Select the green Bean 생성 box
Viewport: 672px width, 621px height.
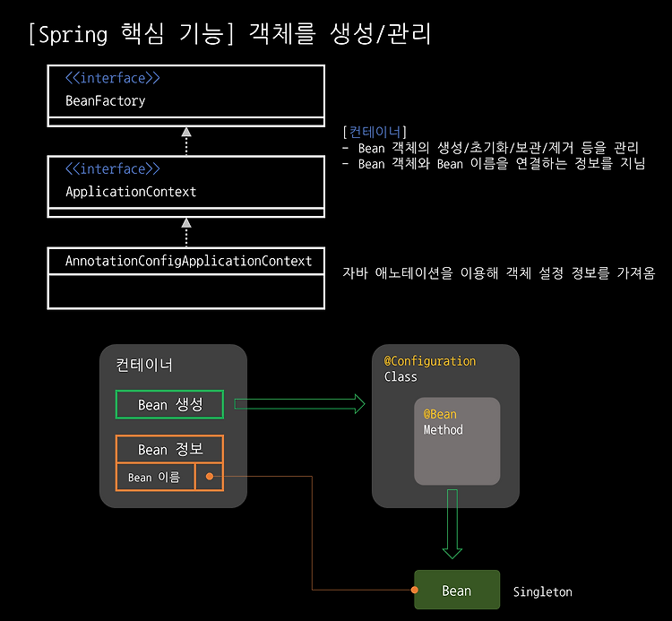pyautogui.click(x=169, y=404)
